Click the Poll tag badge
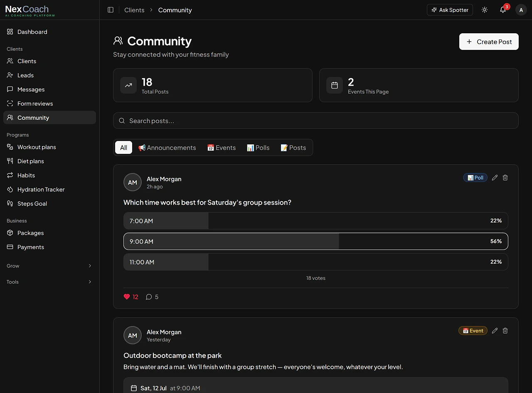The width and height of the screenshot is (532, 393). 475,178
